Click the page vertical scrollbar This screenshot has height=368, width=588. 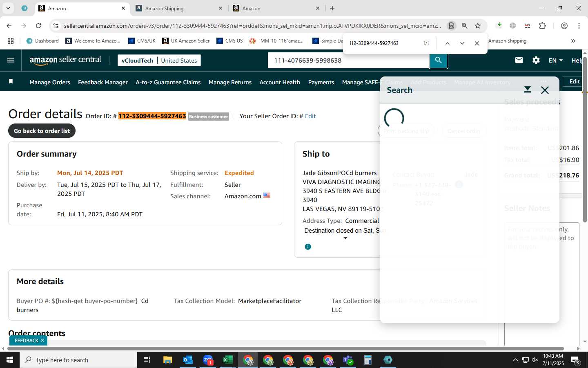pyautogui.click(x=585, y=139)
